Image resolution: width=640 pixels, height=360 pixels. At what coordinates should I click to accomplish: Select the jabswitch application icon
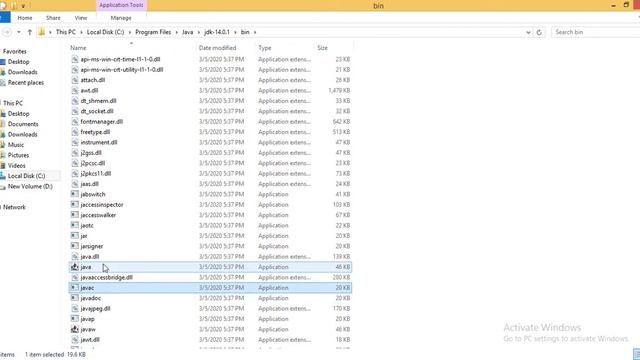(x=75, y=194)
